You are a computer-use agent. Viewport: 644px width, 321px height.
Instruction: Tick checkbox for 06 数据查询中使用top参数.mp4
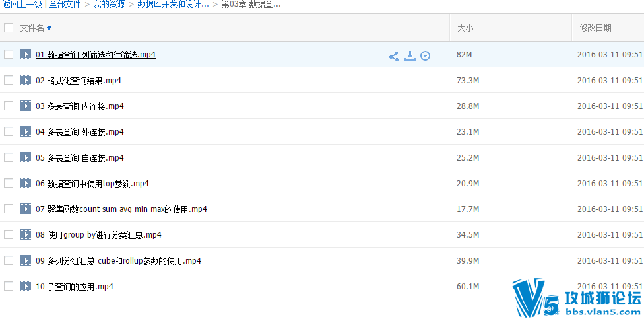click(9, 183)
